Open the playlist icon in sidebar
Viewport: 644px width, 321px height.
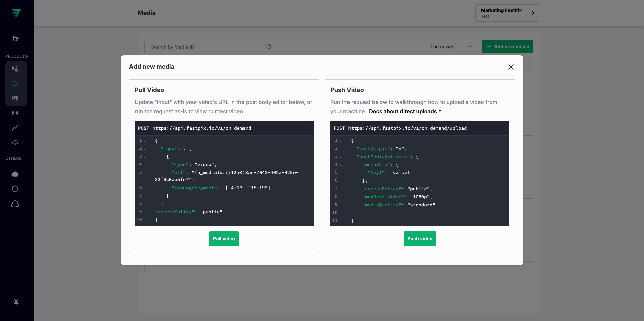[15, 98]
